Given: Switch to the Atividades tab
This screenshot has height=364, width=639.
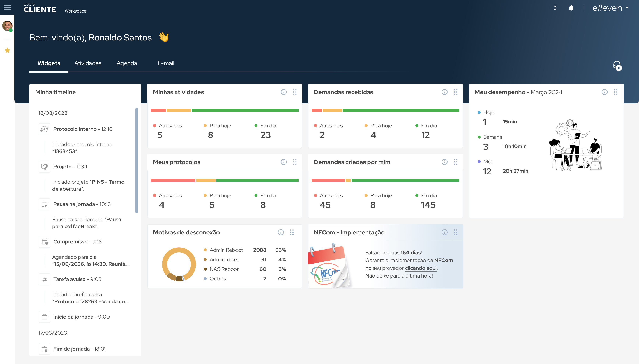Looking at the screenshot, I should pos(88,63).
